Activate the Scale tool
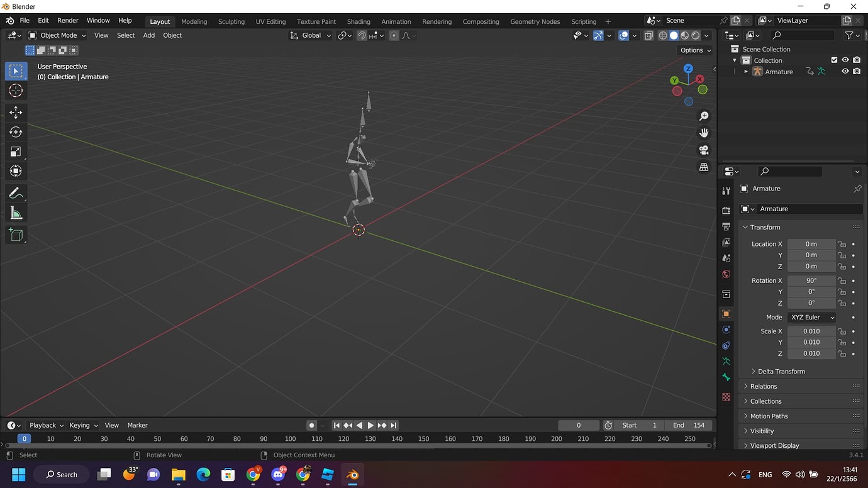Viewport: 868px width, 488px height. click(x=16, y=152)
